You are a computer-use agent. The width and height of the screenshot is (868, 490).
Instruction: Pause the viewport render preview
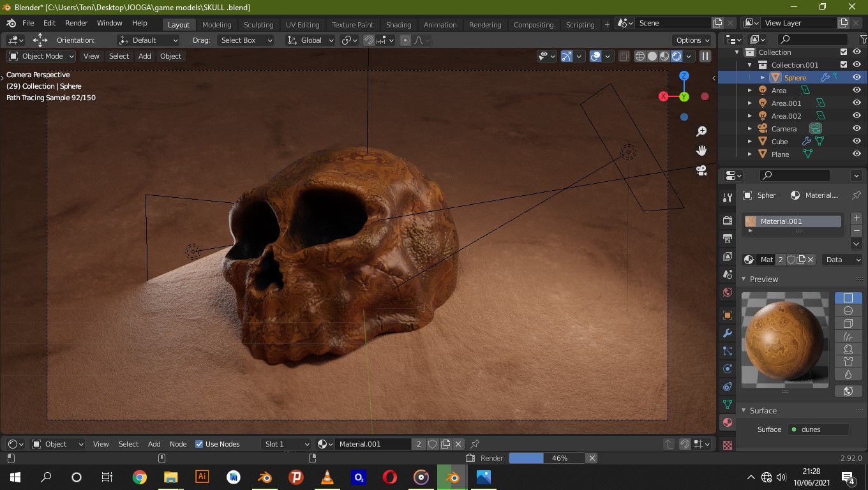pos(705,56)
